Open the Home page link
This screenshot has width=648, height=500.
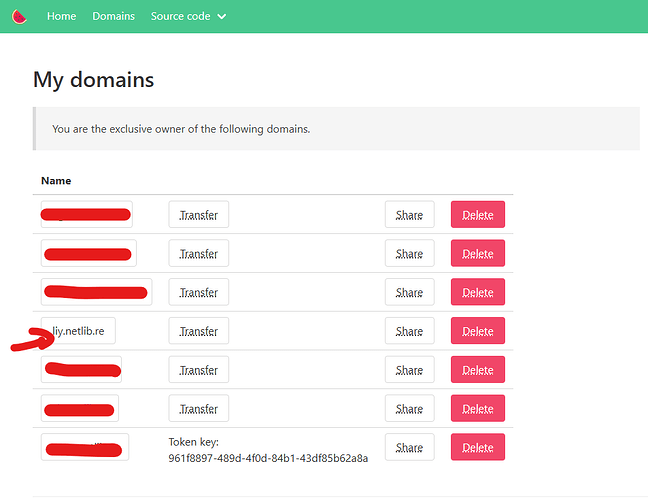point(62,16)
